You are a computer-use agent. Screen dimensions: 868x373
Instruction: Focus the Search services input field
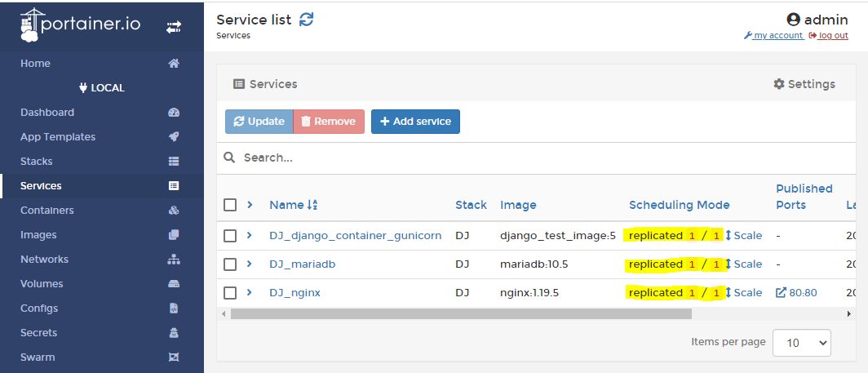[x=538, y=158]
